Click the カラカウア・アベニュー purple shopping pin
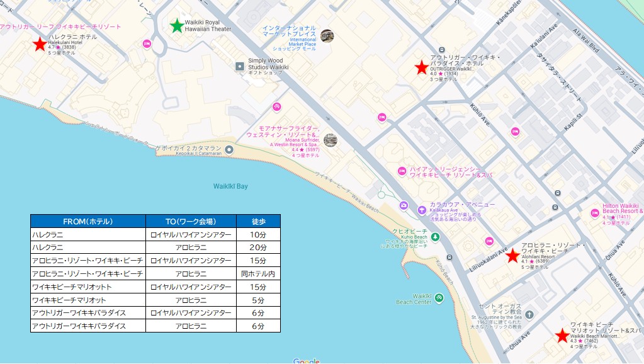Image resolution: width=644 pixels, height=364 pixels. [422, 210]
